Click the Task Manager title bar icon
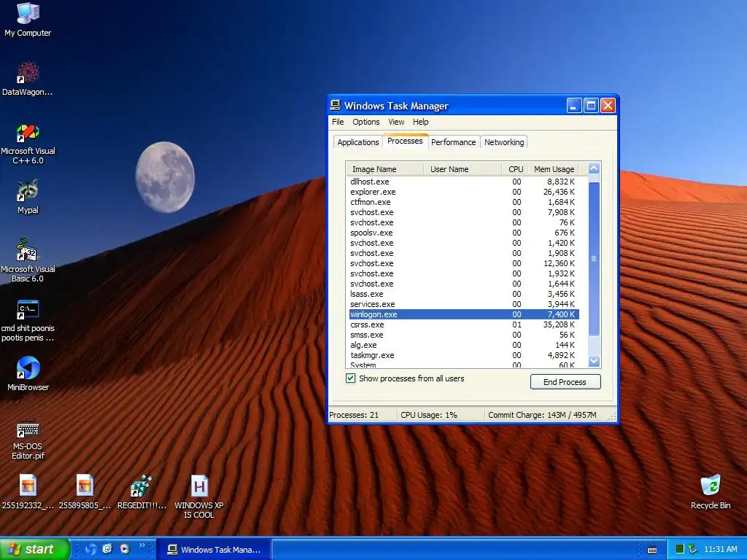 click(x=336, y=105)
